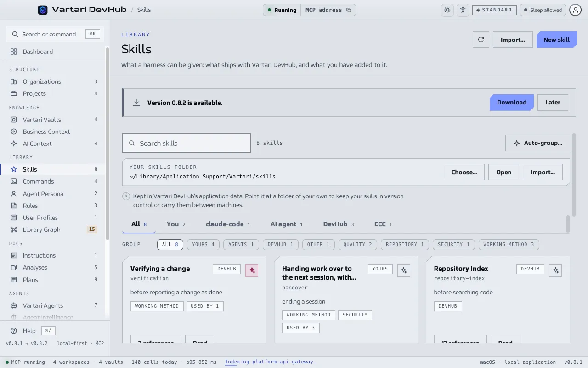Open the skills folder
588x368 pixels.
click(x=503, y=172)
